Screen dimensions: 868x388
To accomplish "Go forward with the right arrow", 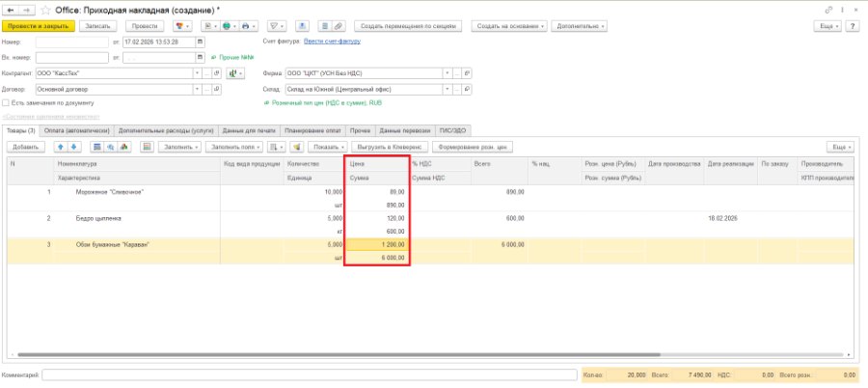I will [x=25, y=10].
